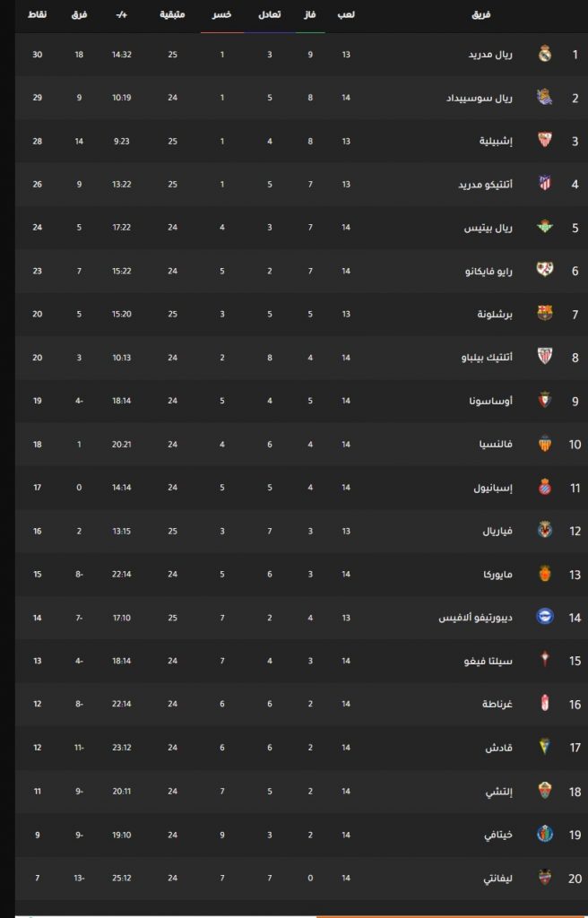This screenshot has width=588, height=918.
Task: Click the تعادل draws column header
Action: (x=270, y=14)
